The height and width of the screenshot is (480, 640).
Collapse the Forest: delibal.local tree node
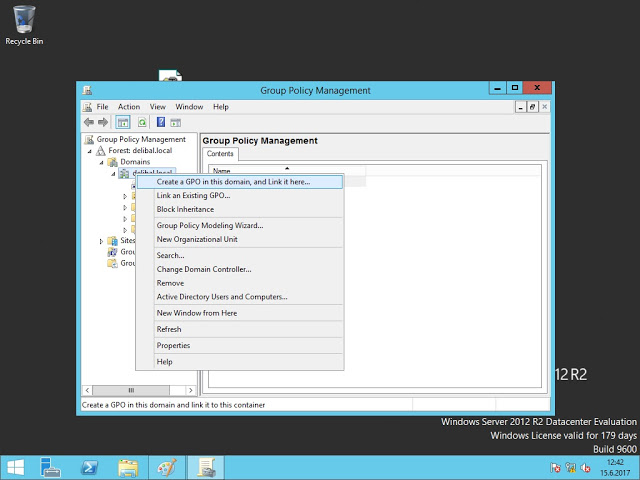coord(88,150)
